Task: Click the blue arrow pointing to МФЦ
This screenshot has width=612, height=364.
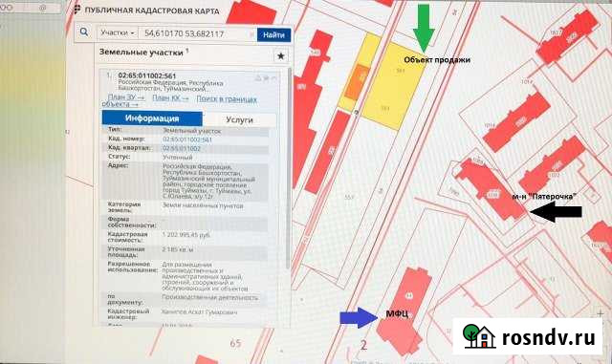Action: pos(359,317)
